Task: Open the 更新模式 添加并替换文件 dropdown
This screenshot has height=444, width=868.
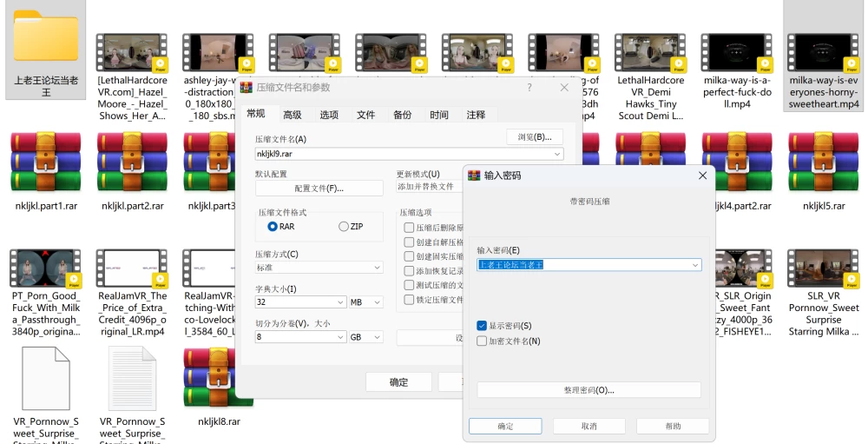Action: [x=430, y=187]
